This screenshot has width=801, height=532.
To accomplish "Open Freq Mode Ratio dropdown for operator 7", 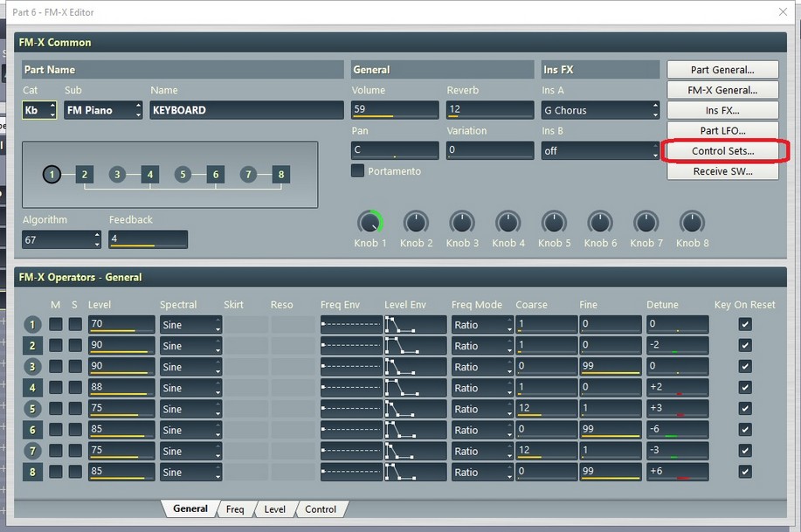I will pyautogui.click(x=482, y=451).
